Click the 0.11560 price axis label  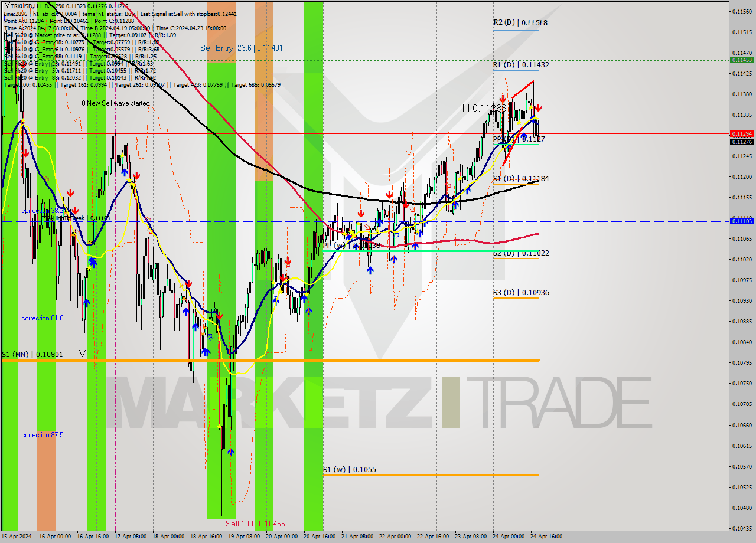(742, 11)
